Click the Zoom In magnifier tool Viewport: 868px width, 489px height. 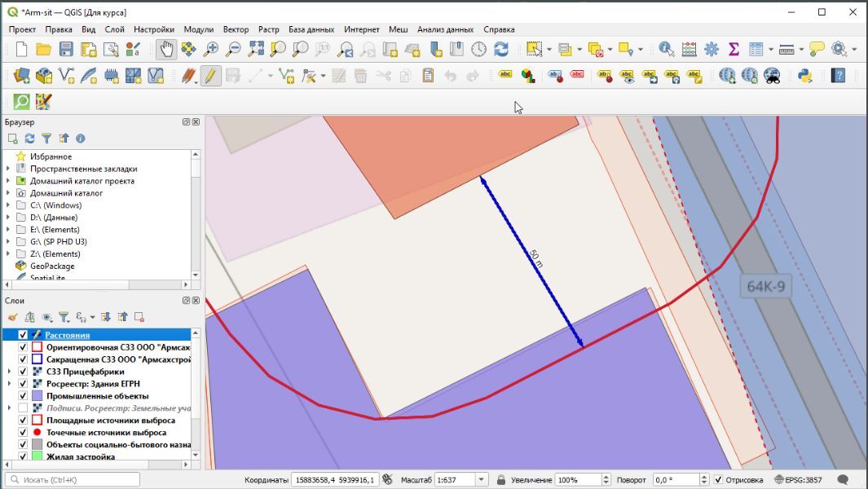212,50
